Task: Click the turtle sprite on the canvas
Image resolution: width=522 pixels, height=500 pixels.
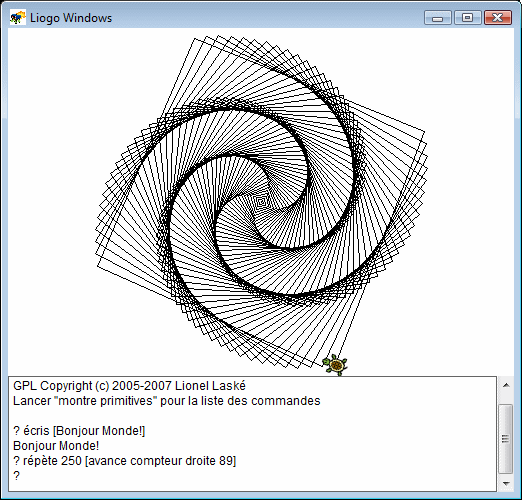Action: click(335, 365)
